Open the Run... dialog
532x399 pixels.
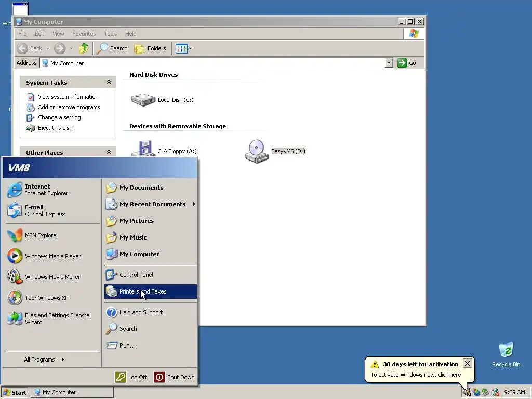150,345
